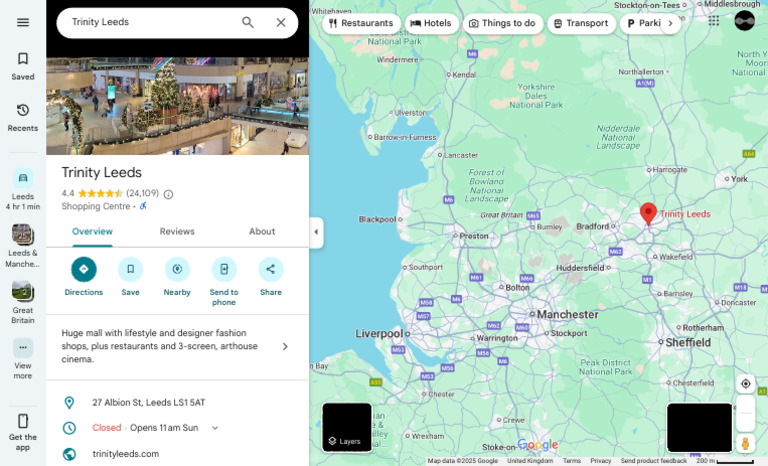Open trinityleeds.com website link
The image size is (768, 466).
[126, 454]
